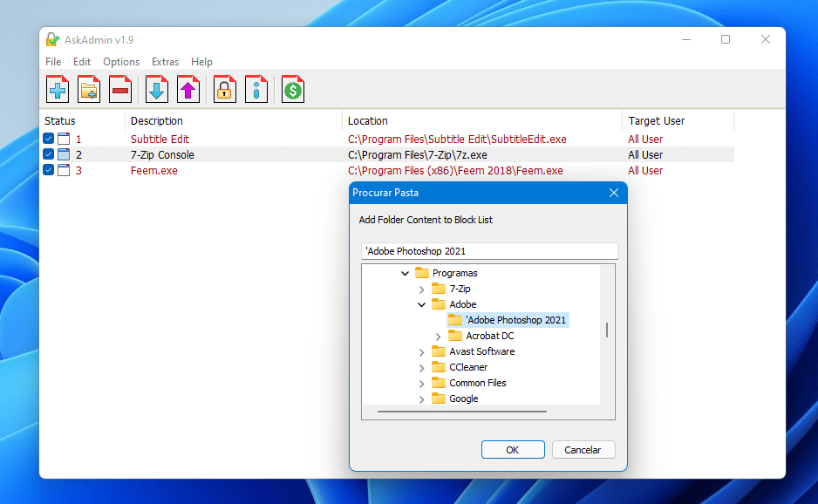Open the Extras menu

[x=165, y=62]
